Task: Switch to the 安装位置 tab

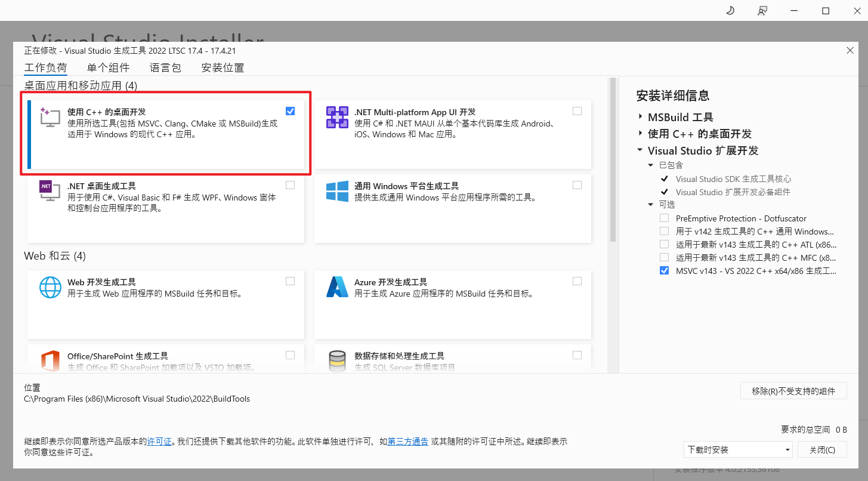Action: click(x=223, y=67)
